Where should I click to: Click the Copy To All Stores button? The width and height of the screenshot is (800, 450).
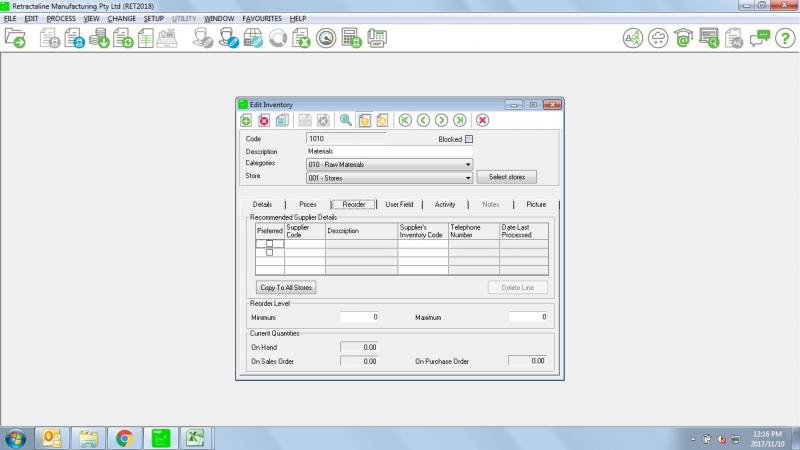point(287,287)
